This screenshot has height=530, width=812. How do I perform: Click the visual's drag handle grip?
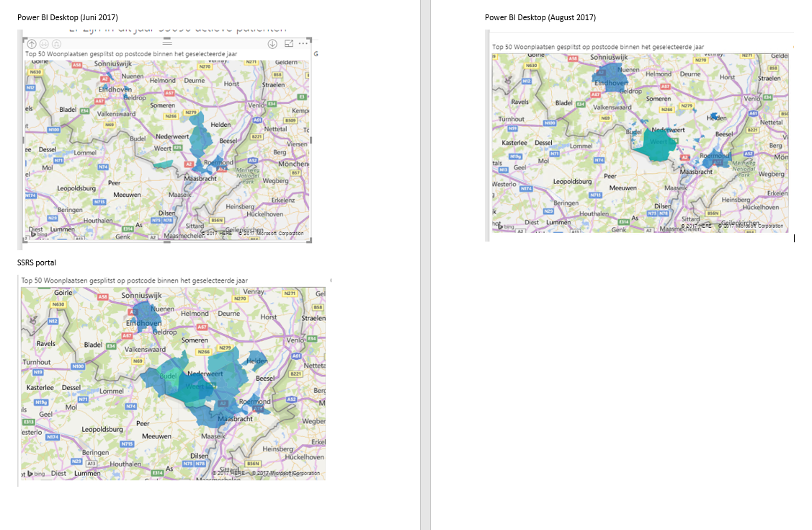pyautogui.click(x=167, y=43)
